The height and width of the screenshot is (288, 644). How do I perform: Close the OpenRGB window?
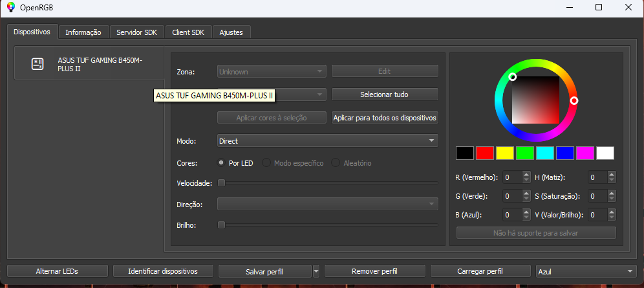[x=628, y=7]
